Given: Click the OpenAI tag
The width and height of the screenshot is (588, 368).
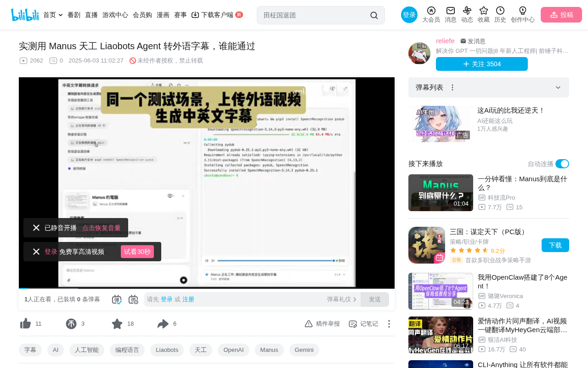Looking at the screenshot, I should tap(233, 350).
